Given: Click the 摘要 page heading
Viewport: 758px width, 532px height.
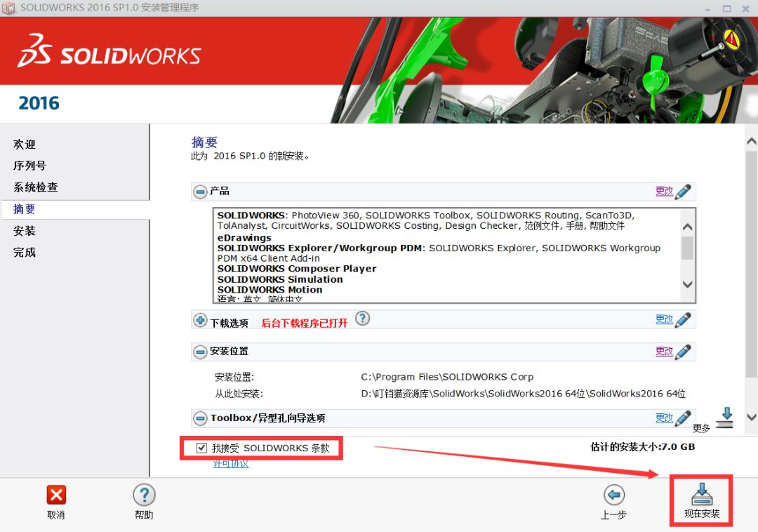Looking at the screenshot, I should tap(204, 142).
